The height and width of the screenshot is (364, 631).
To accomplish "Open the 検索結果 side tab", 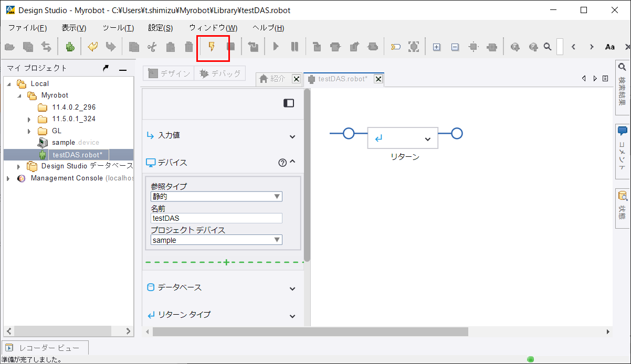I will click(622, 87).
